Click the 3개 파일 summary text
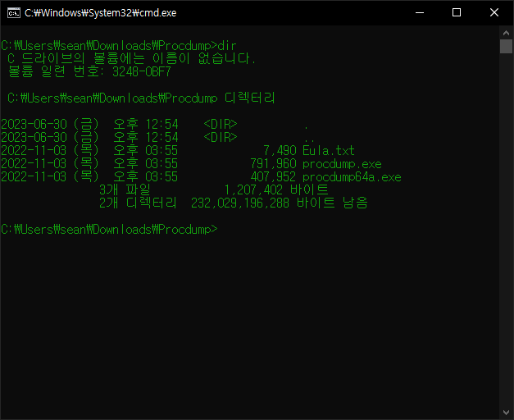This screenshot has width=514, height=420. click(x=125, y=190)
